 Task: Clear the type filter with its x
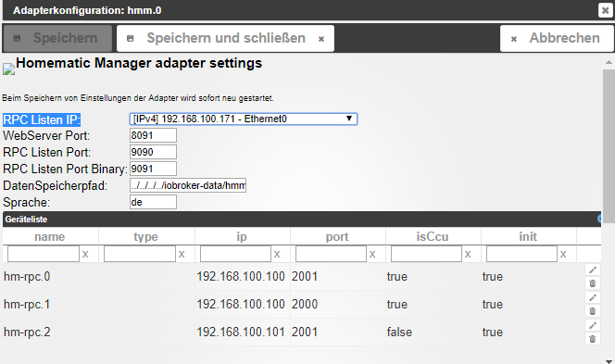182,254
